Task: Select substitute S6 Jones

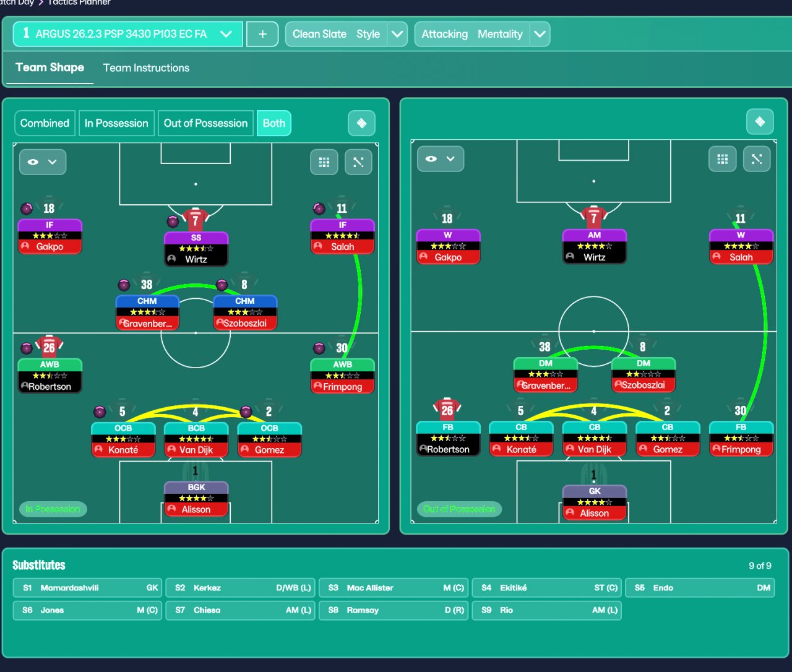Action: coord(87,610)
